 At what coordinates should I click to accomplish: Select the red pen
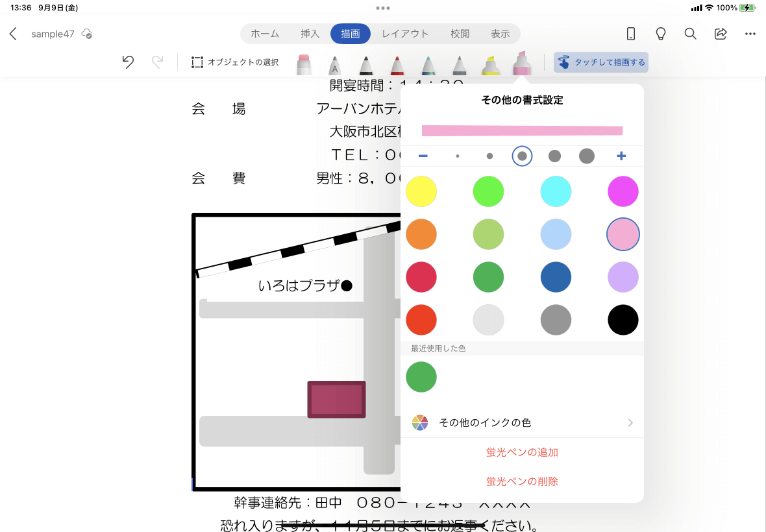click(x=397, y=65)
